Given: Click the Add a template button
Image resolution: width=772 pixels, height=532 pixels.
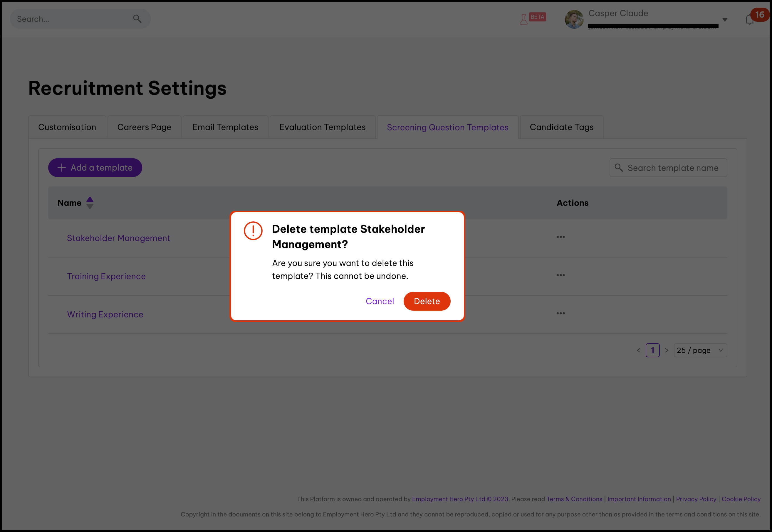Looking at the screenshot, I should click(x=95, y=168).
